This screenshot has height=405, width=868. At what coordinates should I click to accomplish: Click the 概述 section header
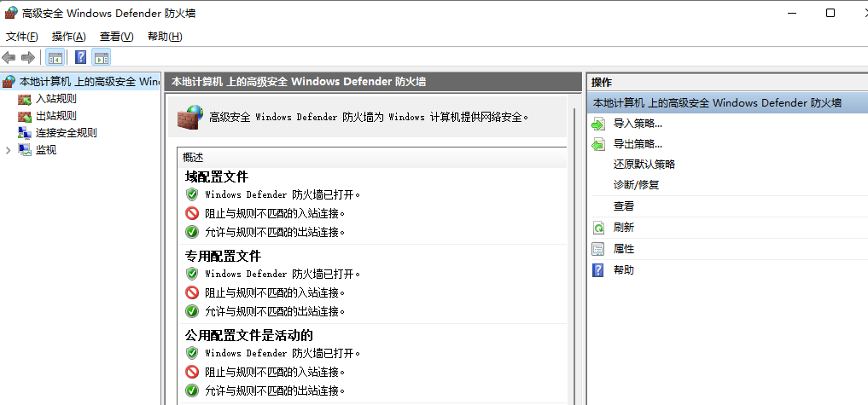tap(372, 158)
